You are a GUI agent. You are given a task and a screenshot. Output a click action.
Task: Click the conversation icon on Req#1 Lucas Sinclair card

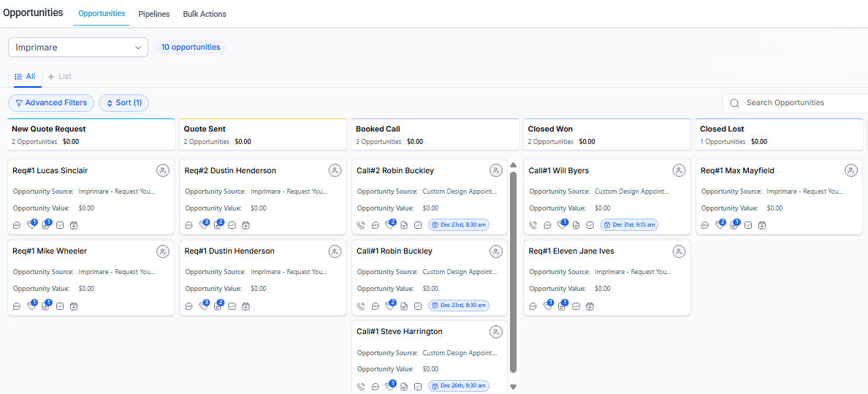(x=17, y=225)
